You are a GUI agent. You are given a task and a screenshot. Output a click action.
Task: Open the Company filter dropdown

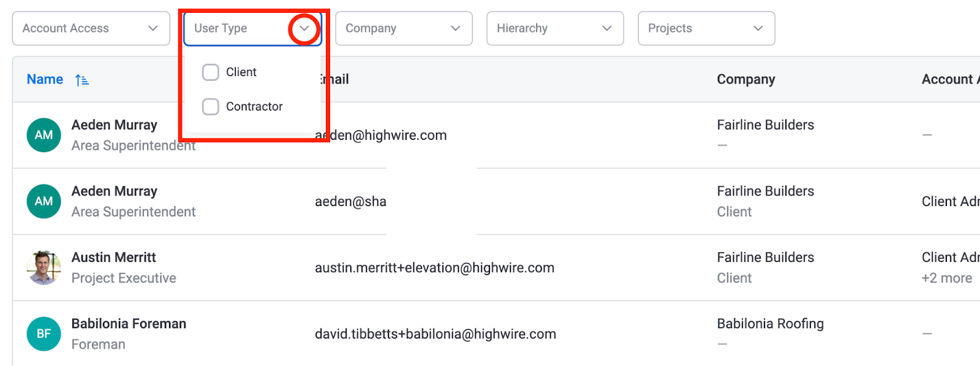404,28
